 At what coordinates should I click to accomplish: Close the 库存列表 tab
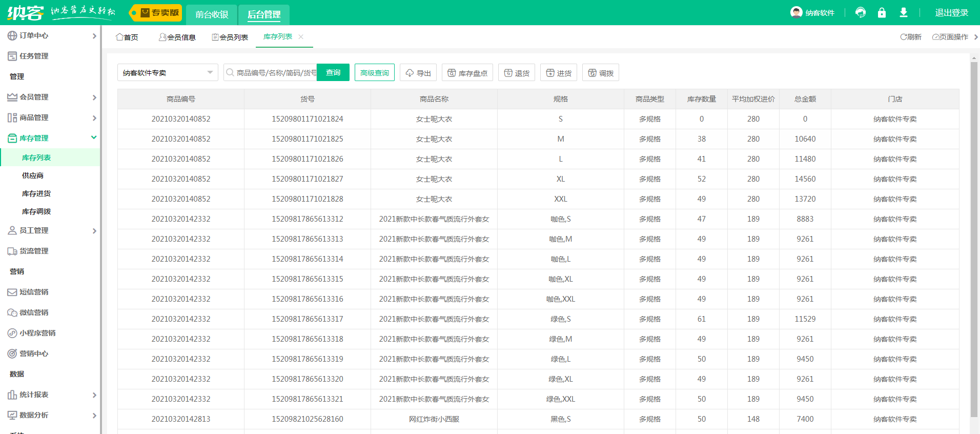(x=301, y=36)
